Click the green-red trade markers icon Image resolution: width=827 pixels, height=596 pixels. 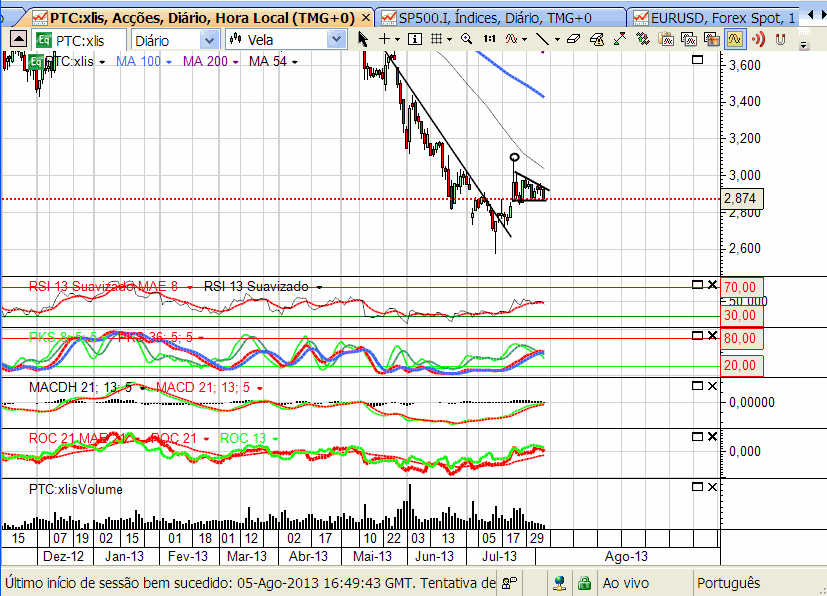[x=642, y=39]
